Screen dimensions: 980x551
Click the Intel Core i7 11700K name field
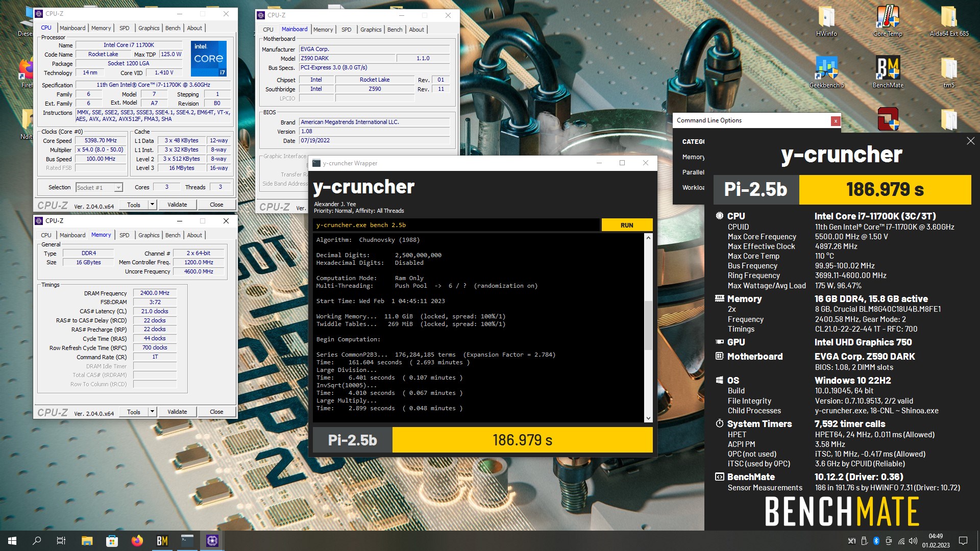pos(129,45)
